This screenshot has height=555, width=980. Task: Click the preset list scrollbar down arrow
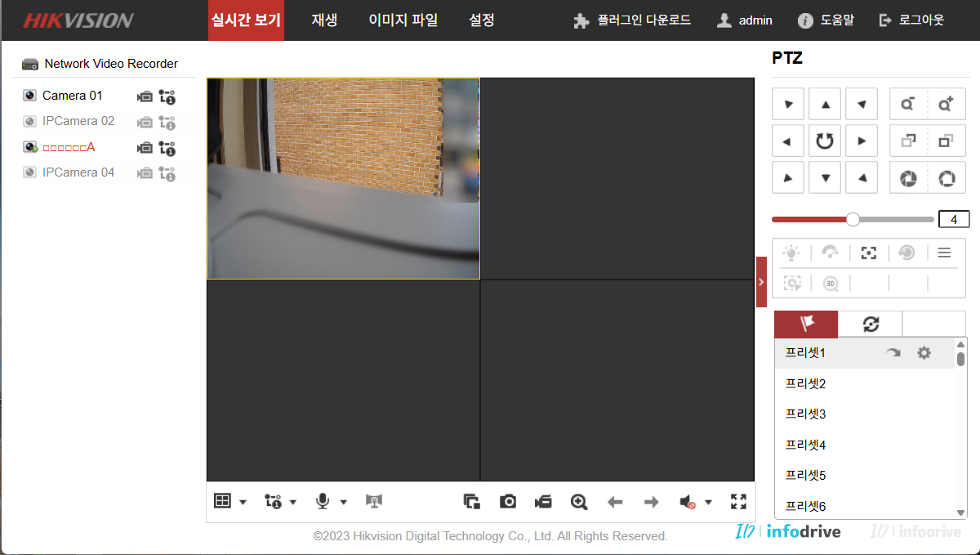(961, 512)
